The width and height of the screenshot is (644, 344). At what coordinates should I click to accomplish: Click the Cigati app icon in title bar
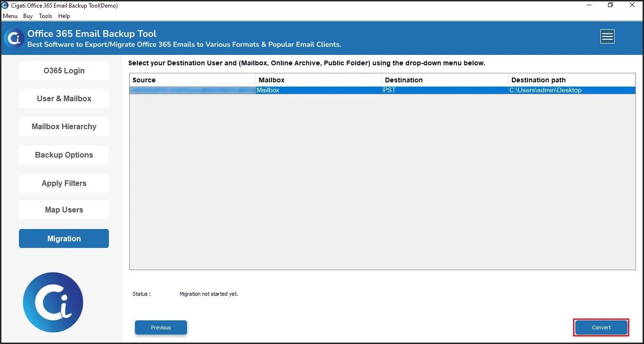[x=5, y=6]
